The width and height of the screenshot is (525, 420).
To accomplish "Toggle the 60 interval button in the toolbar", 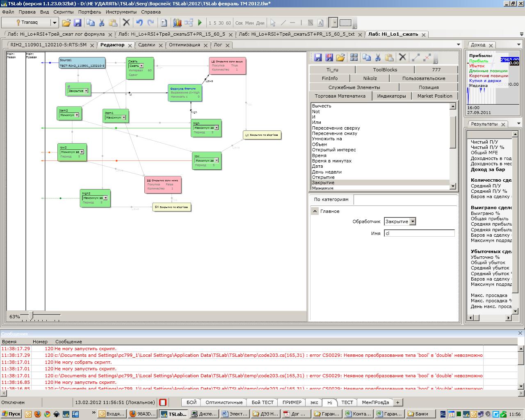I will 228,23.
